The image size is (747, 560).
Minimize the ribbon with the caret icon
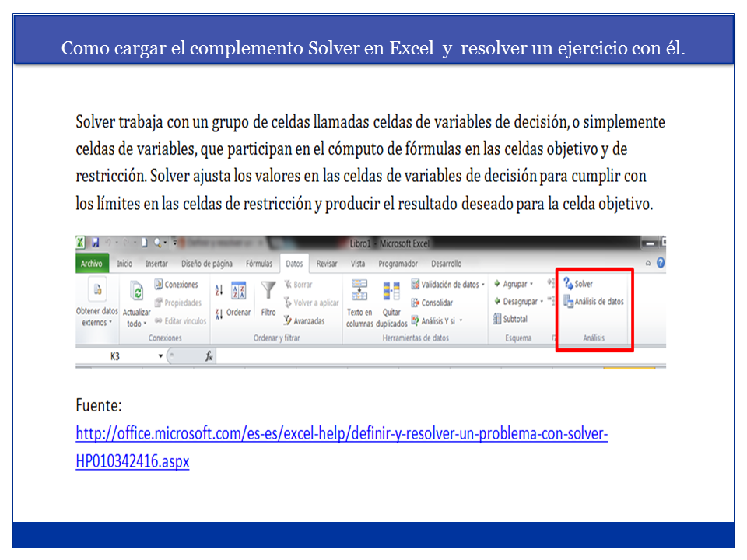click(648, 263)
